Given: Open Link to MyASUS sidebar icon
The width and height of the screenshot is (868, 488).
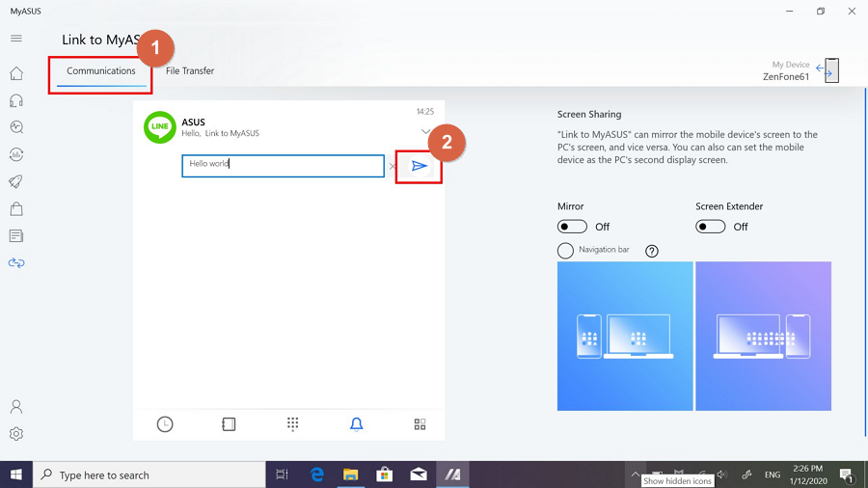Looking at the screenshot, I should point(16,263).
